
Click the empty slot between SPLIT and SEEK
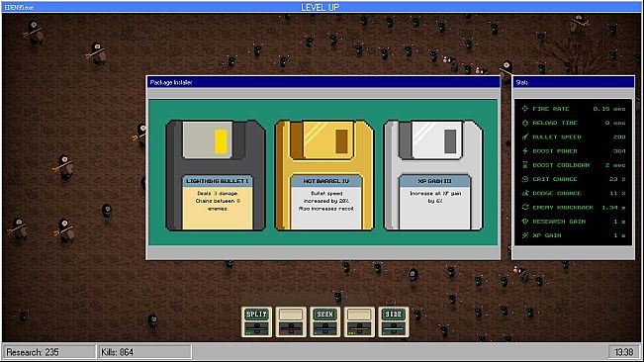(291, 322)
